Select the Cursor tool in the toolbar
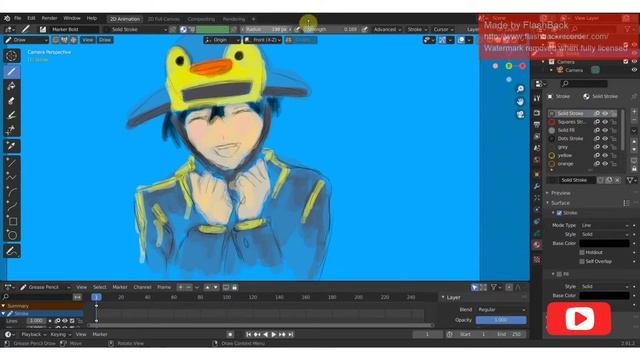640x360 pixels. point(12,56)
